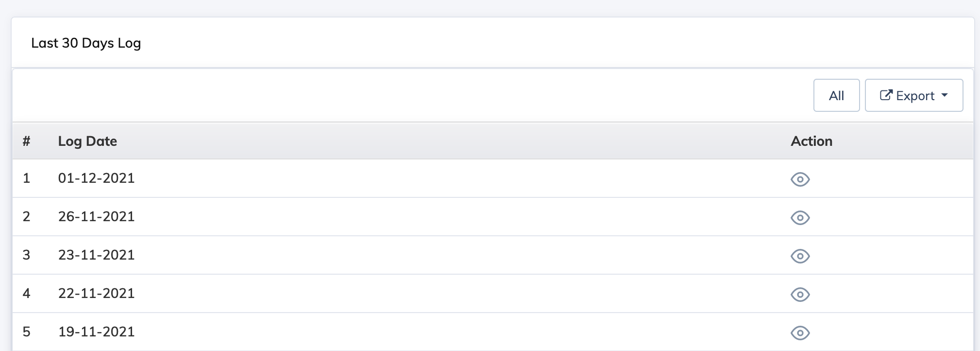This screenshot has width=980, height=351.
Task: Sort by the Log Date column header
Action: tap(87, 141)
